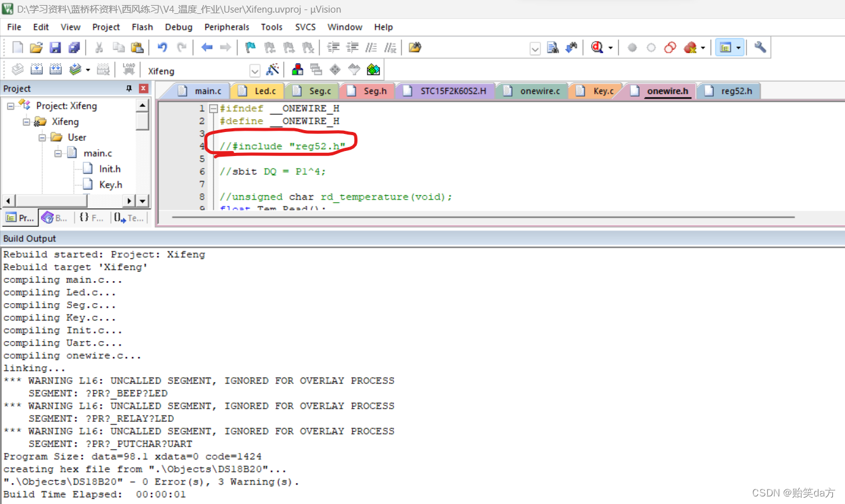Undo the last edit
Viewport: 845px width, 504px height.
163,47
